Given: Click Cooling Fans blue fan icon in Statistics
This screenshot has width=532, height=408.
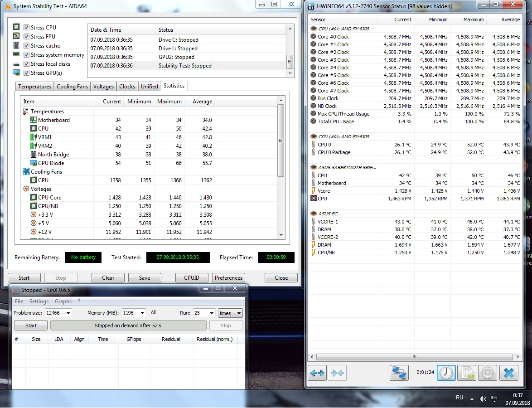Looking at the screenshot, I should 26,171.
